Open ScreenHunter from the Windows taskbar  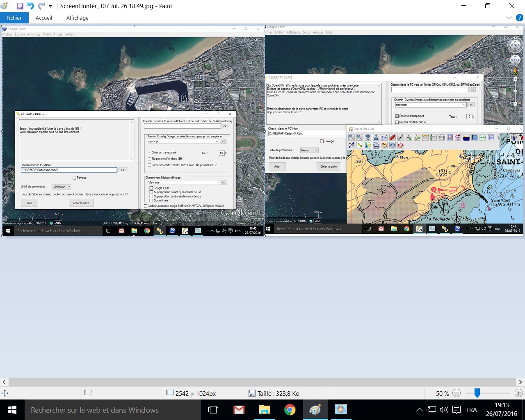coord(340,410)
